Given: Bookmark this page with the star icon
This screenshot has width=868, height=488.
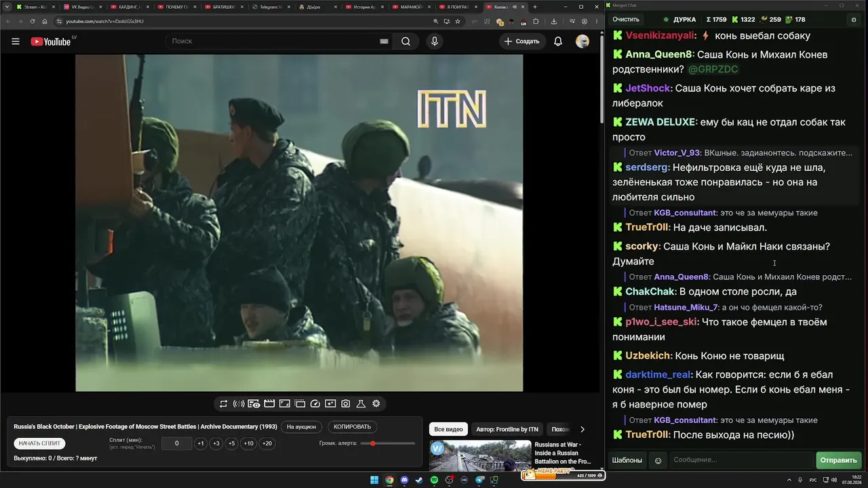Looking at the screenshot, I should tap(459, 21).
